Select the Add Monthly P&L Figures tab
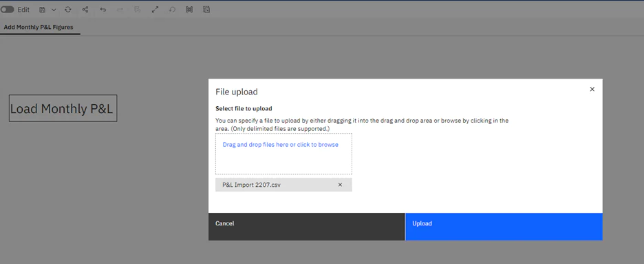Viewport: 644px width, 264px height. tap(39, 28)
